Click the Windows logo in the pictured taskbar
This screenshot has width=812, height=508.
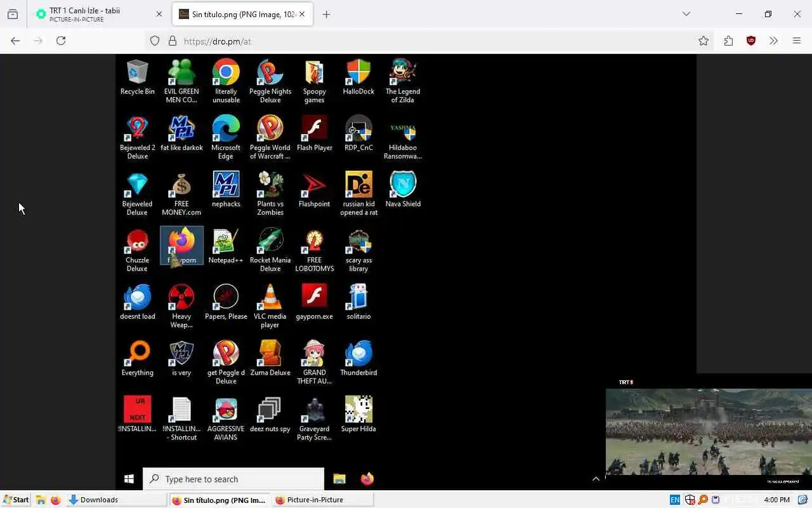coord(129,479)
